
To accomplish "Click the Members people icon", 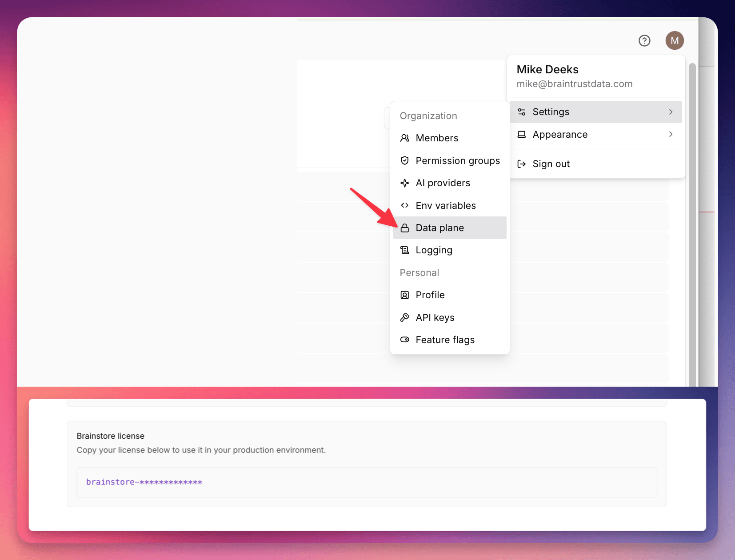I will click(405, 138).
